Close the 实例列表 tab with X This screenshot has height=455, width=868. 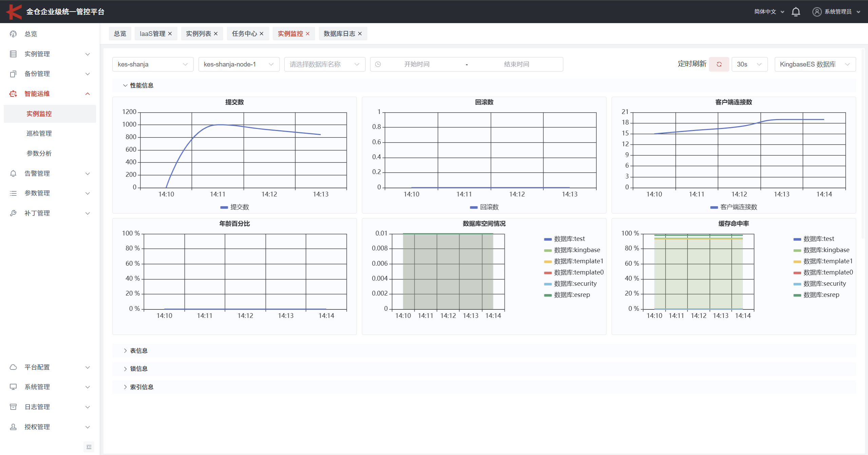point(216,34)
